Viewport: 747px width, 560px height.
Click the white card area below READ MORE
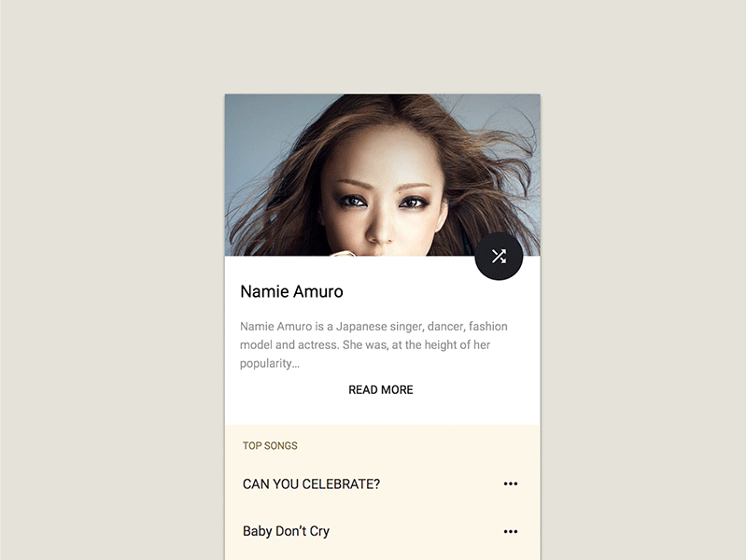383,412
